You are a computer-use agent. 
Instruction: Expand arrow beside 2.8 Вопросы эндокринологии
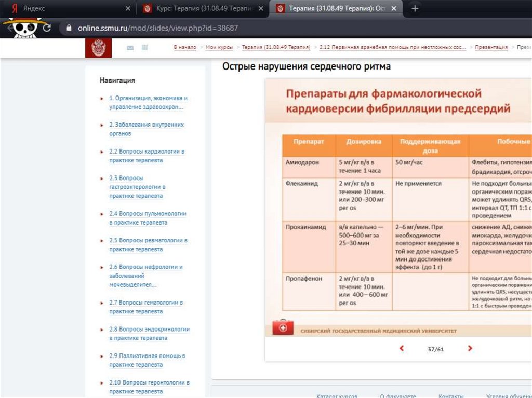point(102,330)
